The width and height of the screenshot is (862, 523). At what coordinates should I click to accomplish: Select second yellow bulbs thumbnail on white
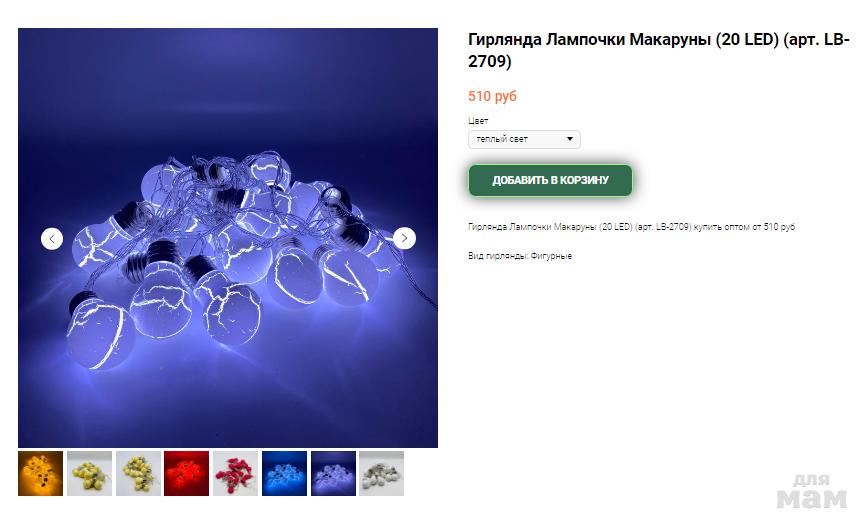[x=138, y=474]
